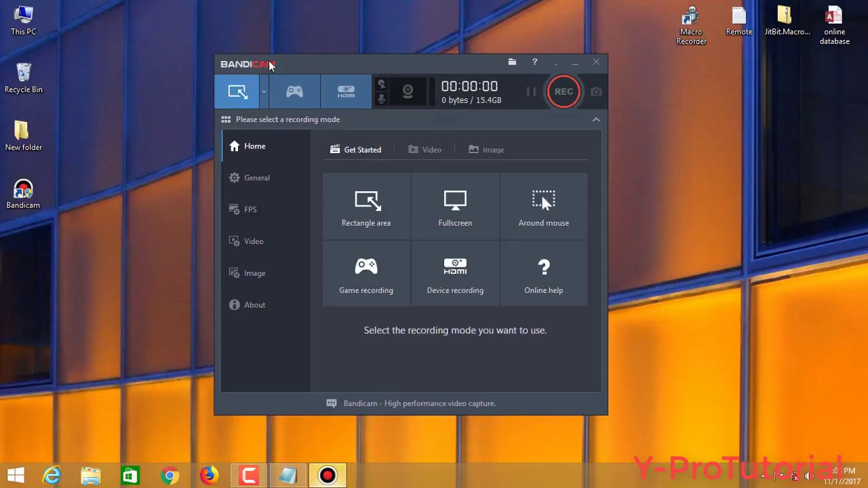868x488 pixels.
Task: Open the Home section in sidebar
Action: pyautogui.click(x=266, y=146)
